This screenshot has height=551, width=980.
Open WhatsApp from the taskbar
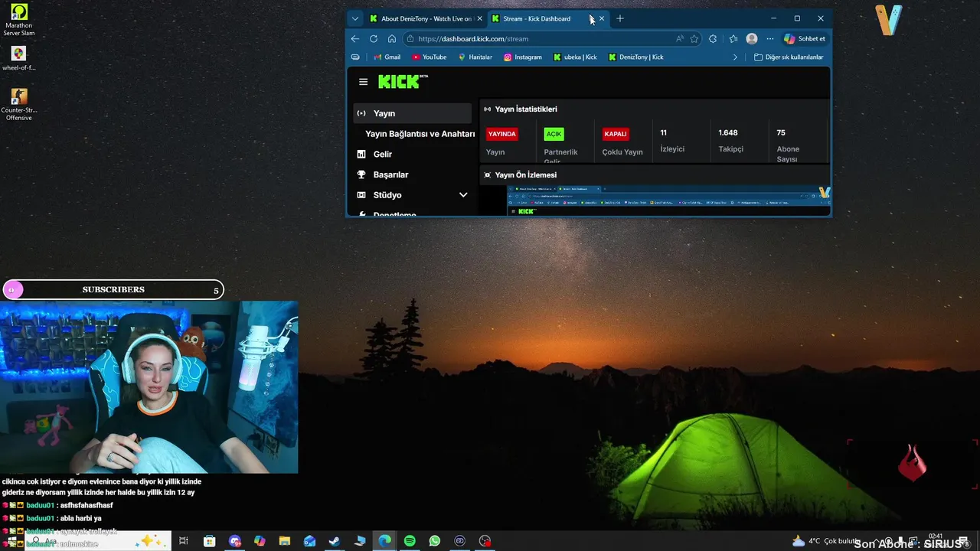pyautogui.click(x=435, y=541)
